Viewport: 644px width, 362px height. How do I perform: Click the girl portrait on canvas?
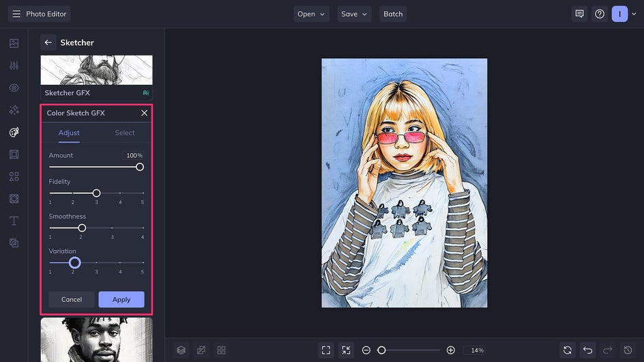[405, 183]
